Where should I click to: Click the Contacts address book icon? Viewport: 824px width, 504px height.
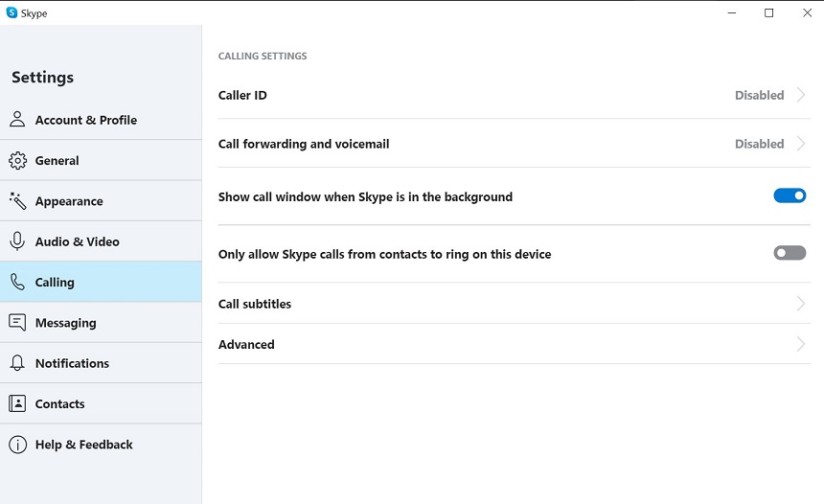(17, 403)
